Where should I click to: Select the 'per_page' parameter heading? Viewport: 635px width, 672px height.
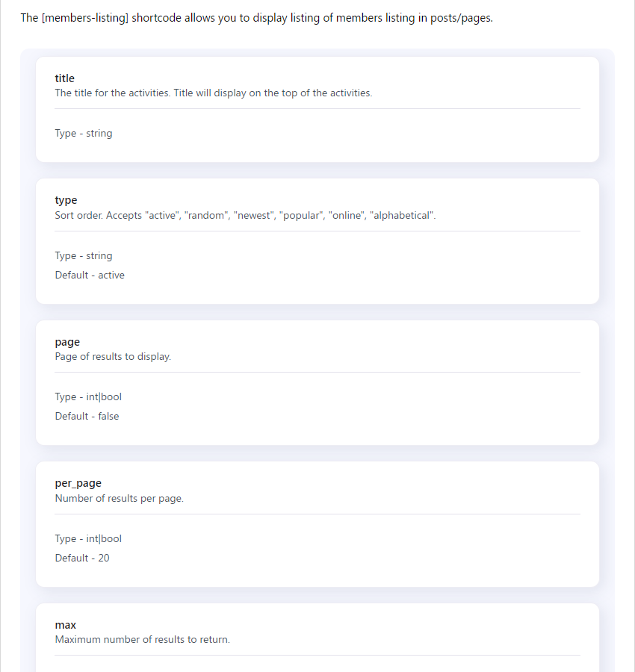[78, 483]
